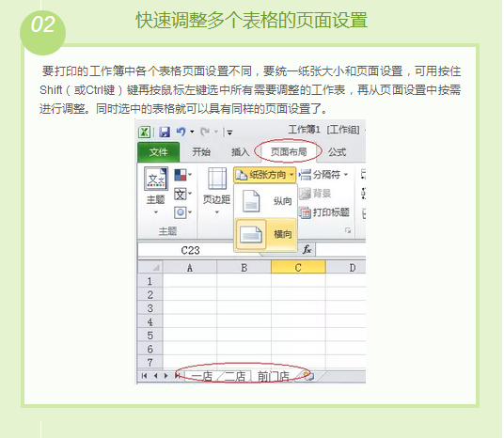The image size is (504, 438).
Task: Select column D header
Action: tap(346, 267)
